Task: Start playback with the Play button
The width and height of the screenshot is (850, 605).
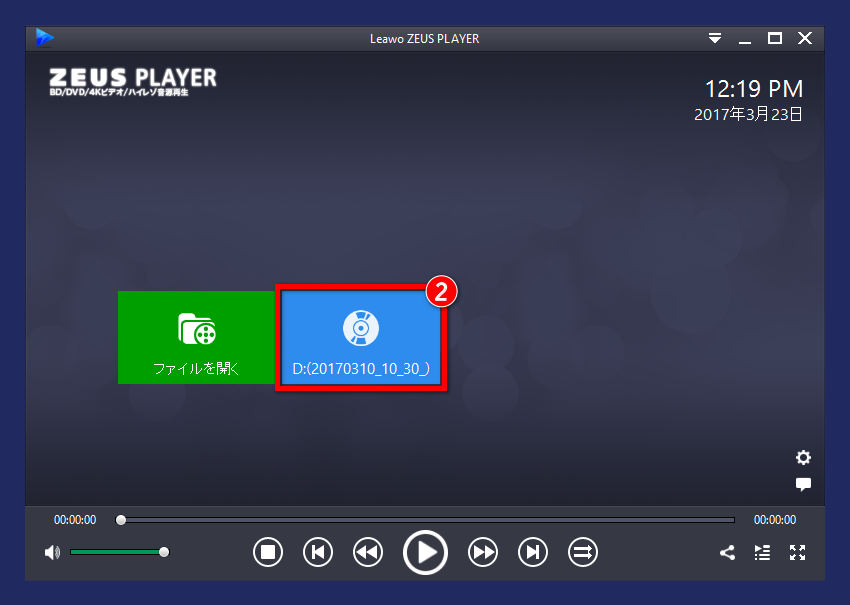Action: 425,551
